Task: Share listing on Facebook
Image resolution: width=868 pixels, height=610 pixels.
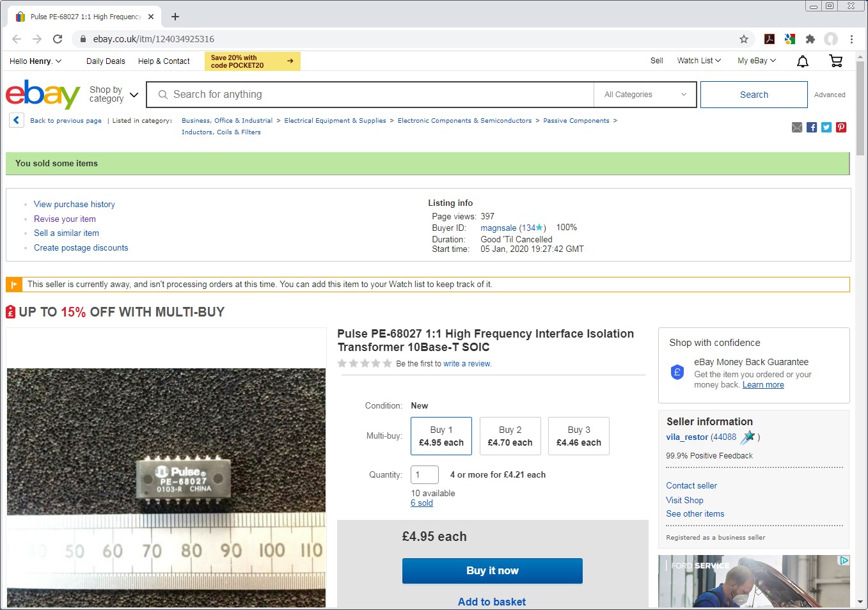Action: point(812,127)
